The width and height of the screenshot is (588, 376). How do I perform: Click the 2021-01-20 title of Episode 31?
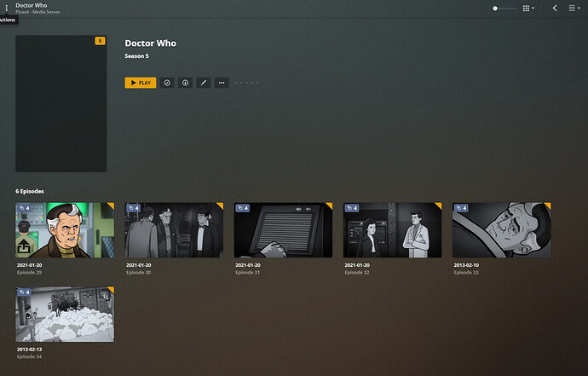[248, 265]
